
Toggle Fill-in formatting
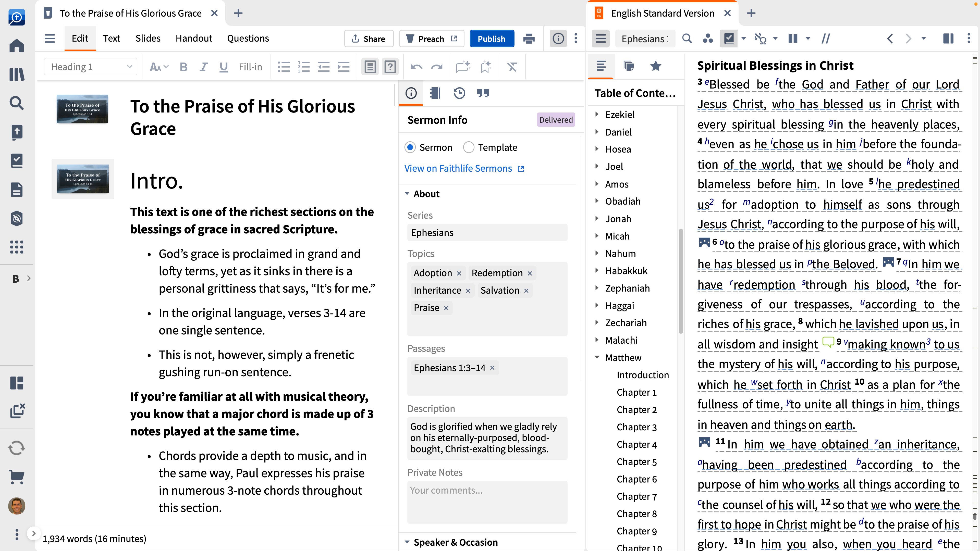(x=250, y=67)
